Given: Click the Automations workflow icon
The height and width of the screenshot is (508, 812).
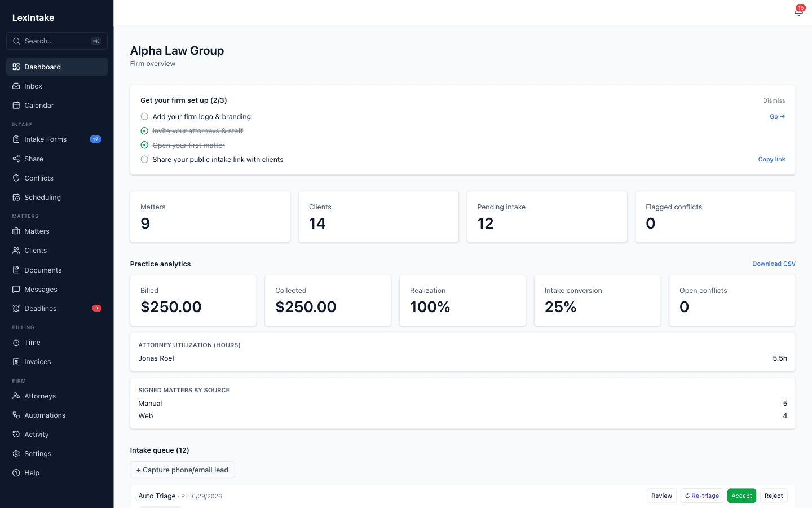Looking at the screenshot, I should point(16,415).
